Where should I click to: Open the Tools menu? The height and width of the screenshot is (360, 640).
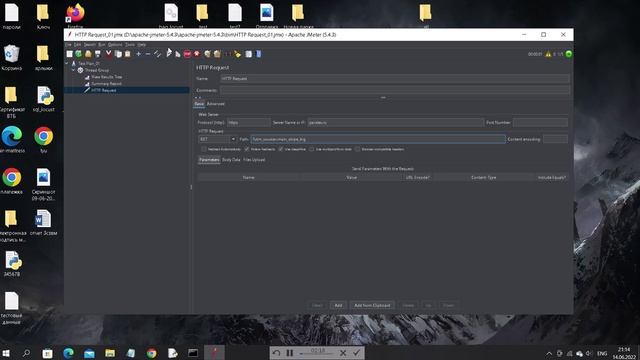(130, 44)
